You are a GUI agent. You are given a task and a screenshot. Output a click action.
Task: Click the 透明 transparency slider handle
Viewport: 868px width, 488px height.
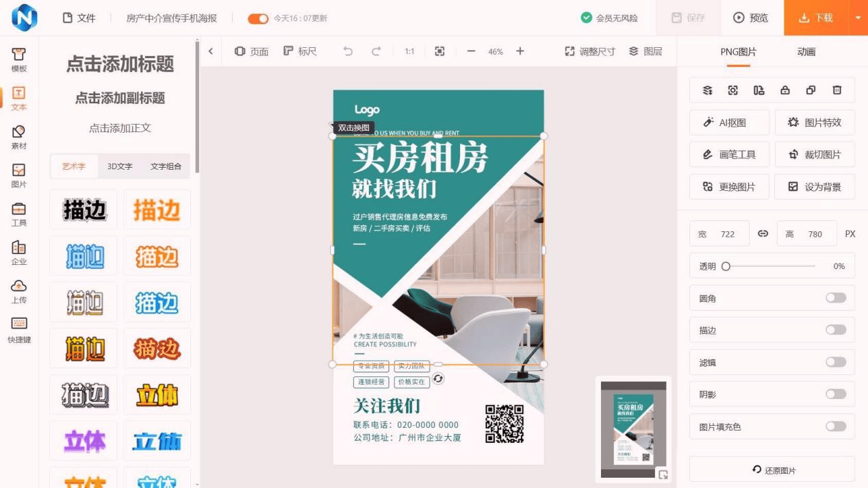[x=726, y=266]
